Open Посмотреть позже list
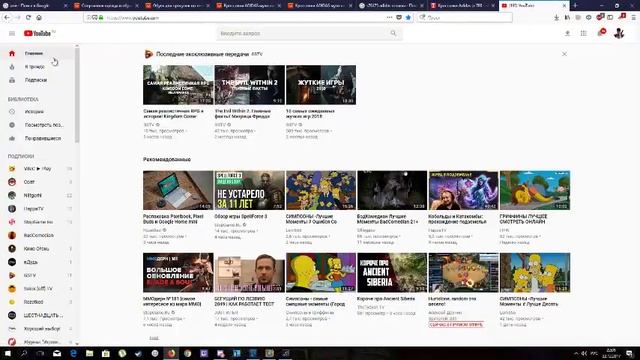Screen dimensions: 640x360 coord(39,125)
